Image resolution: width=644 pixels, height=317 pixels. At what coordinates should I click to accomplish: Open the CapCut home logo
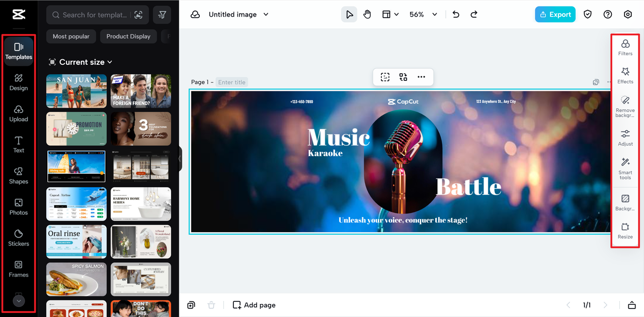click(19, 15)
